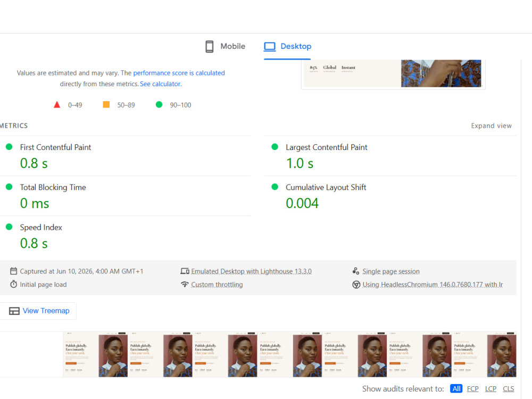Filter audits by FCP

pos(472,388)
